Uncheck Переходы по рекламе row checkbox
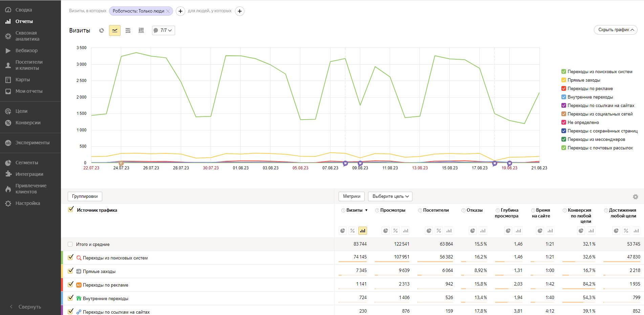Viewport: 644px width, 315px height. tap(70, 285)
